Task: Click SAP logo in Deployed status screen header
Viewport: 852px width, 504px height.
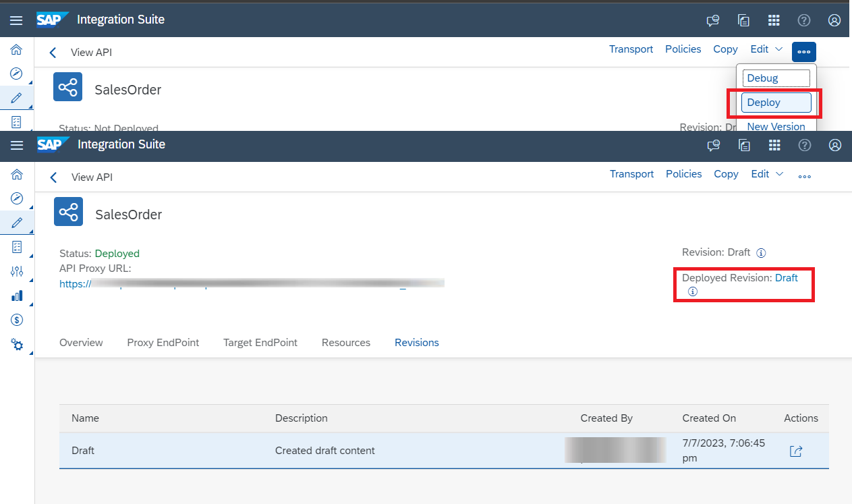Action: pos(53,144)
